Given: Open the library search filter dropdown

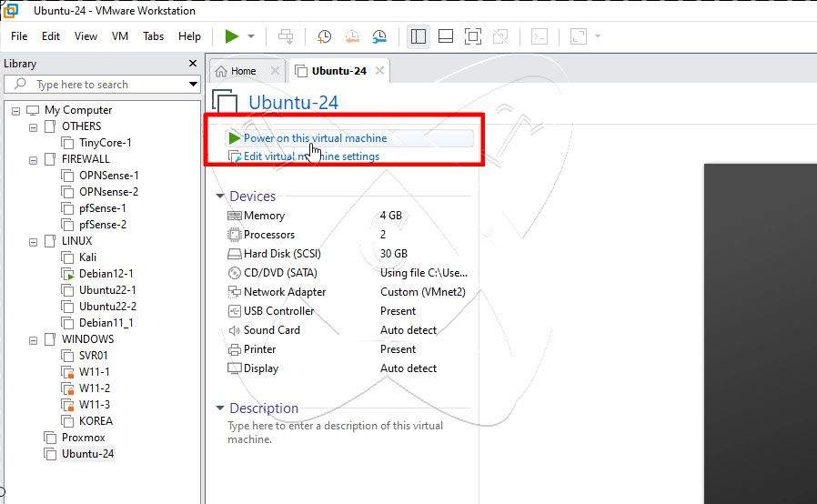Looking at the screenshot, I should click(x=193, y=84).
